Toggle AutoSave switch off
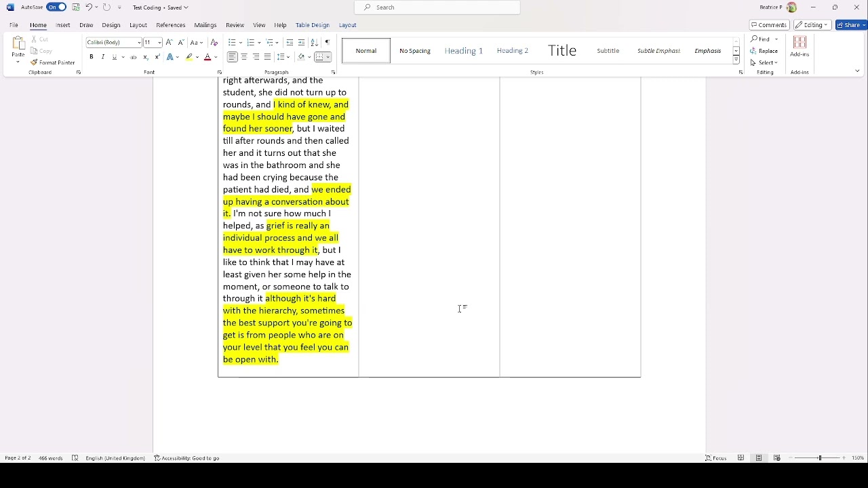Image resolution: width=868 pixels, height=488 pixels. pos(56,7)
